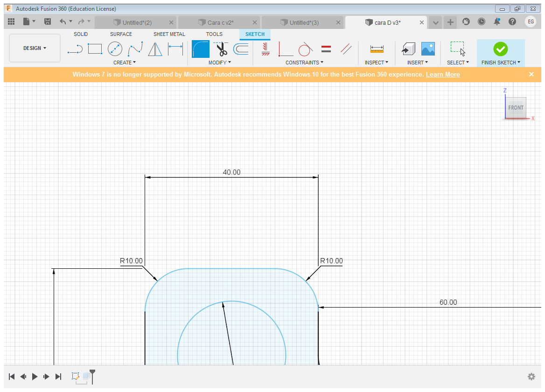Insert a canvas image
The height and width of the screenshot is (392, 545).
pos(428,49)
